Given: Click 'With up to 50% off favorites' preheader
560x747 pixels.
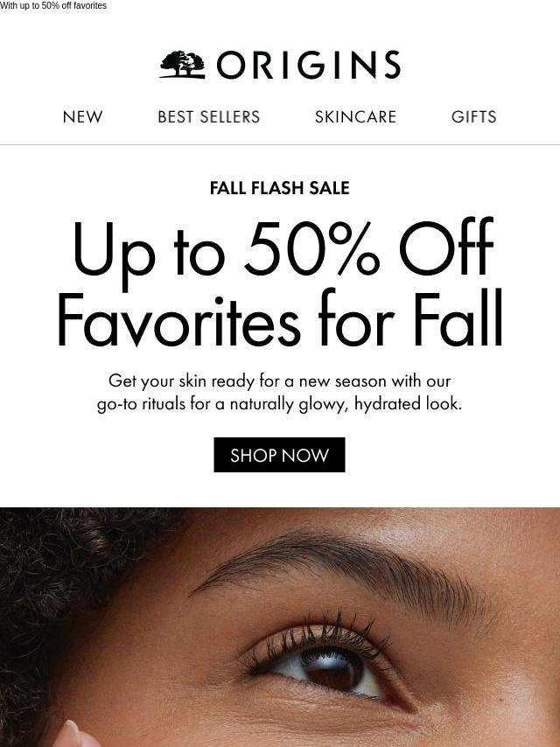Looking at the screenshot, I should [53, 6].
